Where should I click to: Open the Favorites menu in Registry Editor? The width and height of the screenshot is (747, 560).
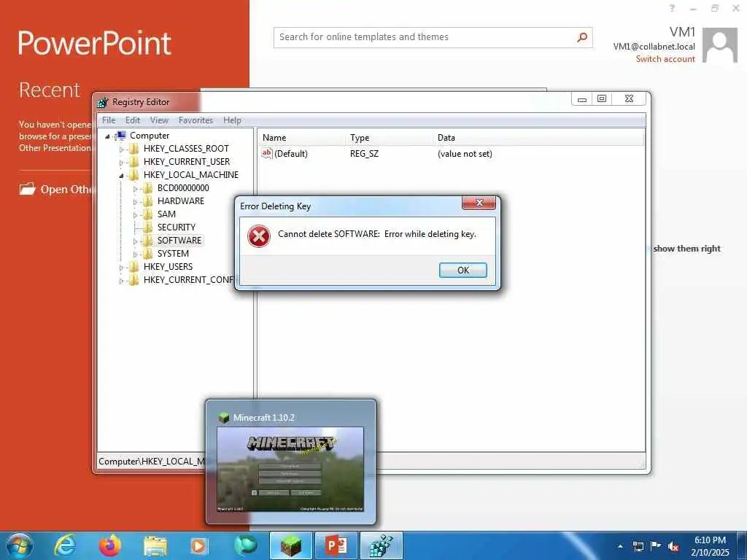[196, 120]
